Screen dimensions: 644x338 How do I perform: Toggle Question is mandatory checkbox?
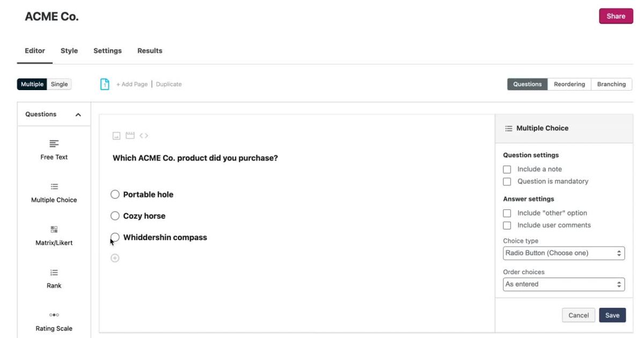pos(507,182)
